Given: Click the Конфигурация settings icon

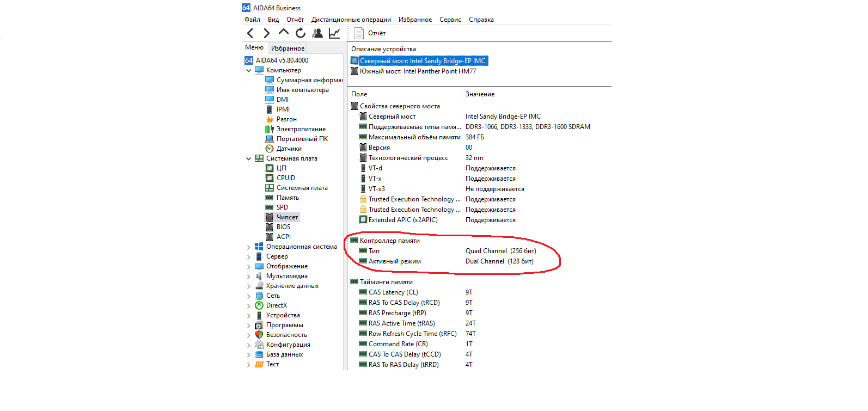Looking at the screenshot, I should (259, 345).
